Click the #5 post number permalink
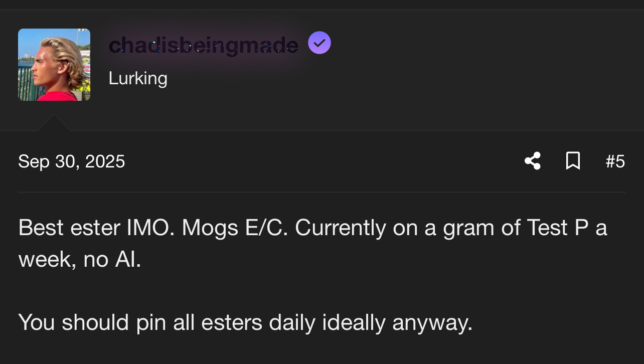 tap(615, 161)
